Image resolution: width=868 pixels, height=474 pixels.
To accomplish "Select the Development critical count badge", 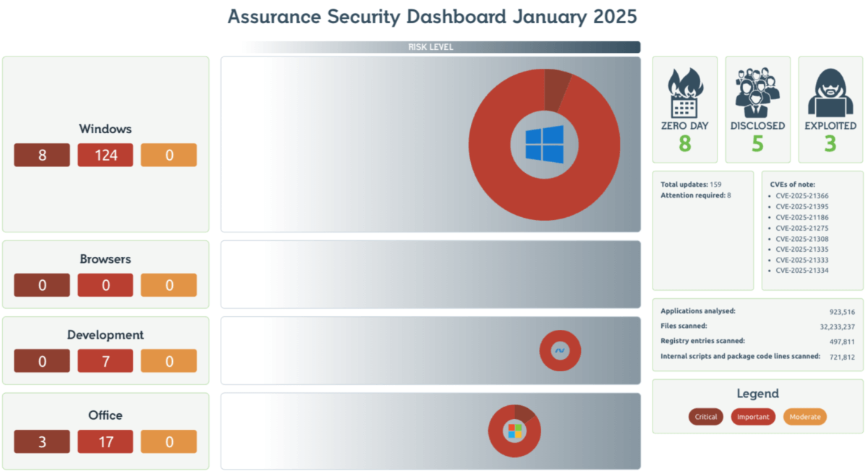I will pos(42,361).
